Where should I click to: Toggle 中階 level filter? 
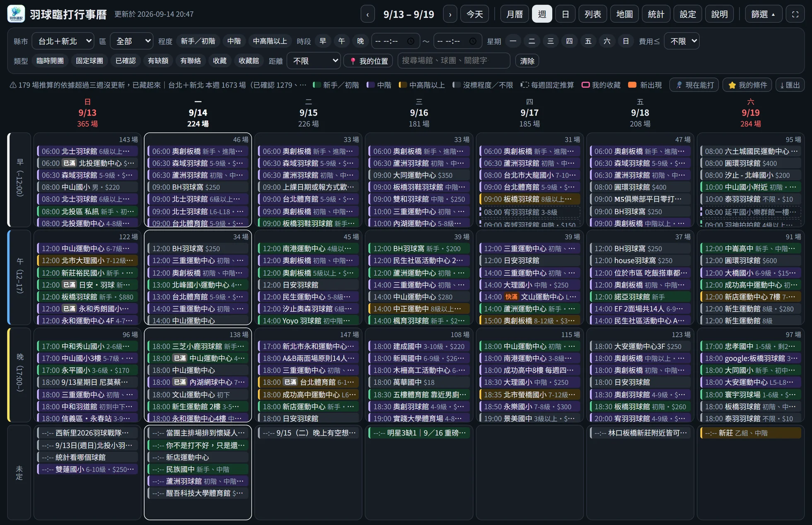[234, 41]
